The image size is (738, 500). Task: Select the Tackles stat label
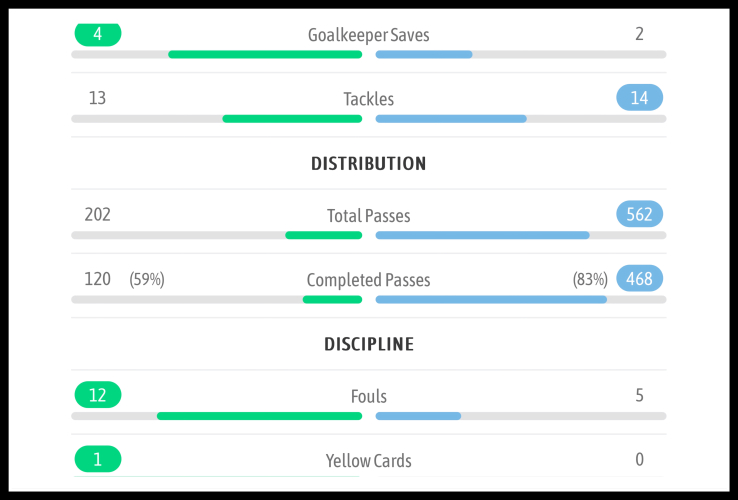(368, 99)
